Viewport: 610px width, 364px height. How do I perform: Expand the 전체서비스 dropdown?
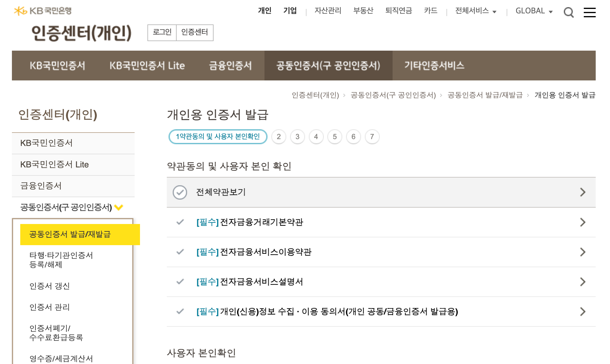coord(476,11)
